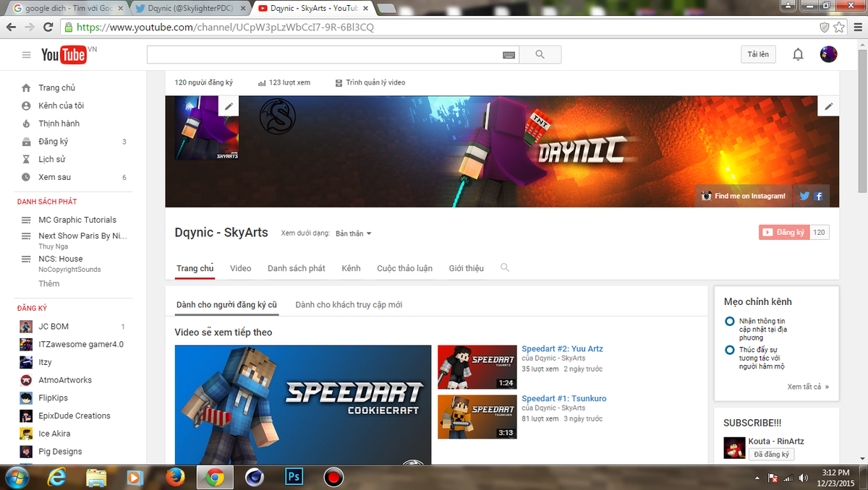
Task: Click the search magnifier button
Action: (x=540, y=55)
